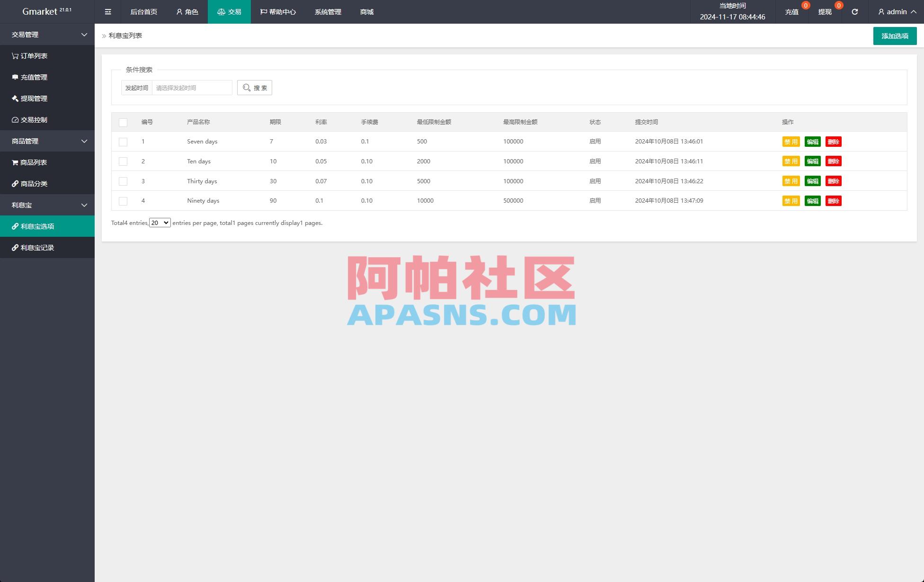Click the 发起时间 date input field
This screenshot has width=924, height=582.
tap(192, 88)
